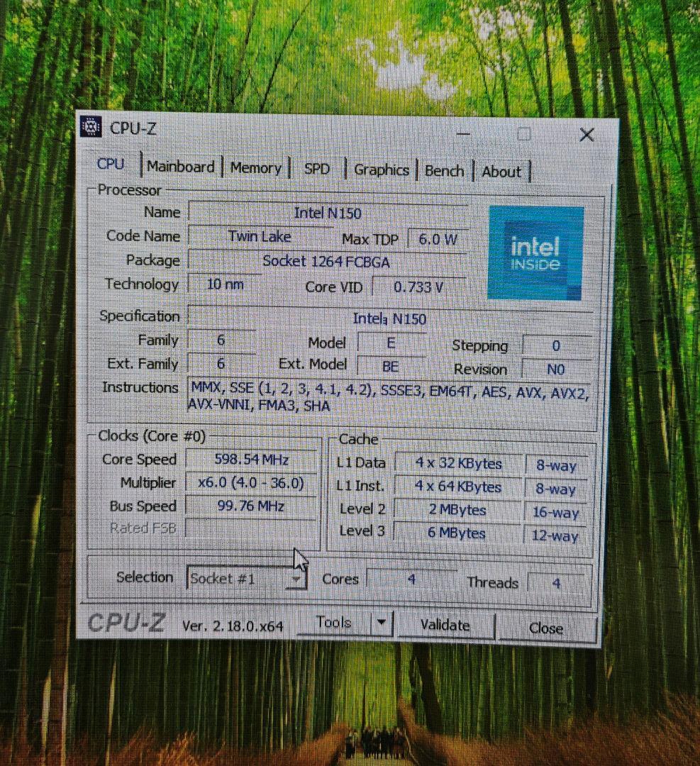Image resolution: width=700 pixels, height=766 pixels.
Task: Minimize the CPU-Z window
Action: 463,133
